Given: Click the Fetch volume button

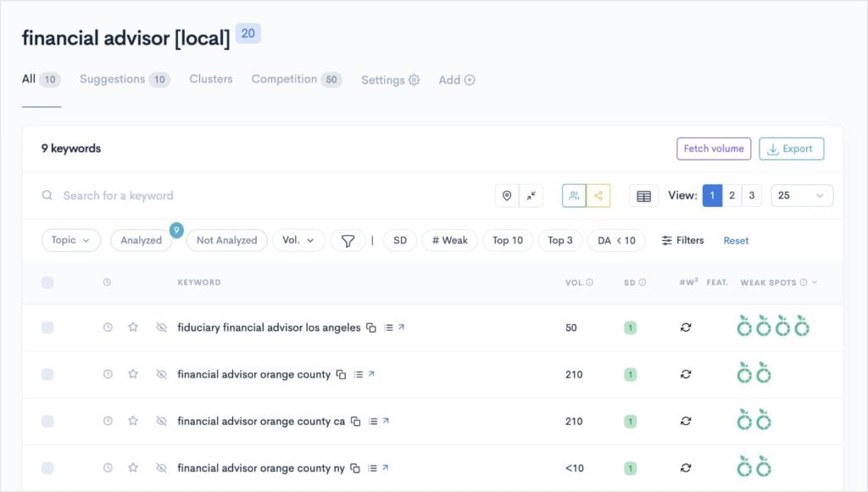Looking at the screenshot, I should pos(713,148).
